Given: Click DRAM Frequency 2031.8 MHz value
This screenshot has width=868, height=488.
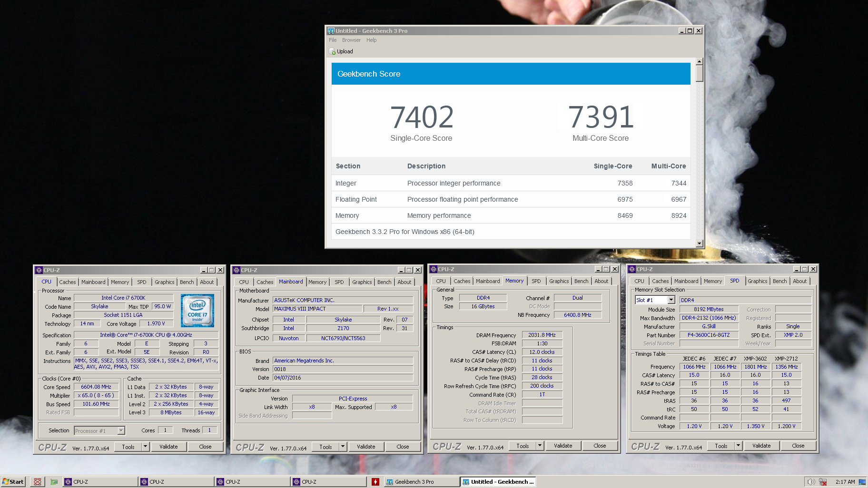Looking at the screenshot, I should tap(542, 335).
